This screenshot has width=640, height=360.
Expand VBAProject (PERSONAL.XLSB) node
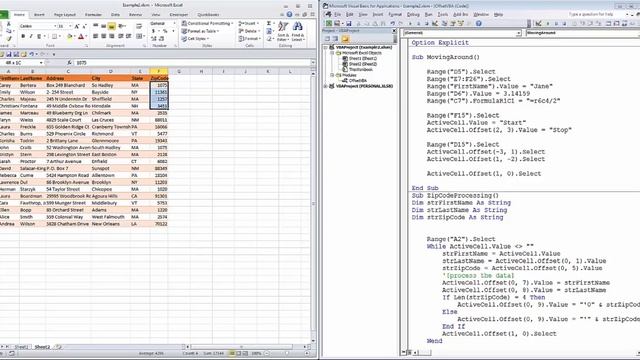[326, 86]
